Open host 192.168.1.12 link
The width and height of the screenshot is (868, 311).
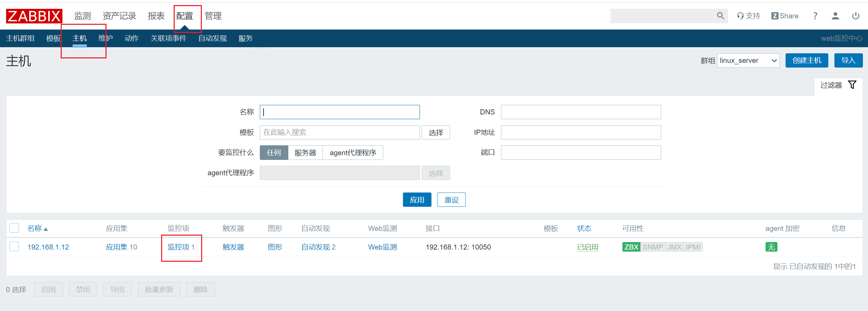coord(48,247)
